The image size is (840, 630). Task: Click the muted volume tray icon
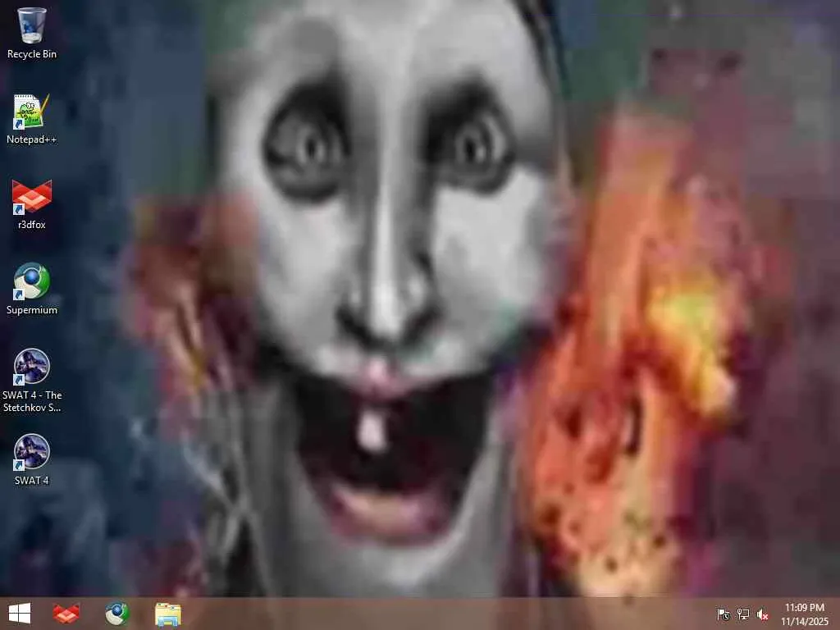[x=762, y=614]
